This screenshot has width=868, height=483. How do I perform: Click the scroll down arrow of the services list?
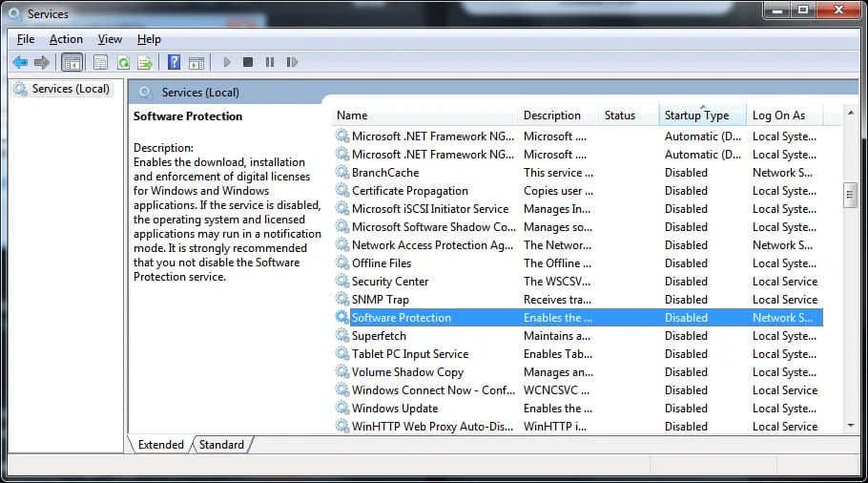click(x=850, y=426)
